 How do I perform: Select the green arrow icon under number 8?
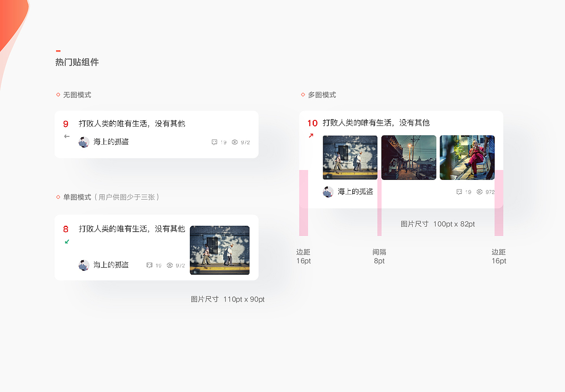tap(67, 242)
